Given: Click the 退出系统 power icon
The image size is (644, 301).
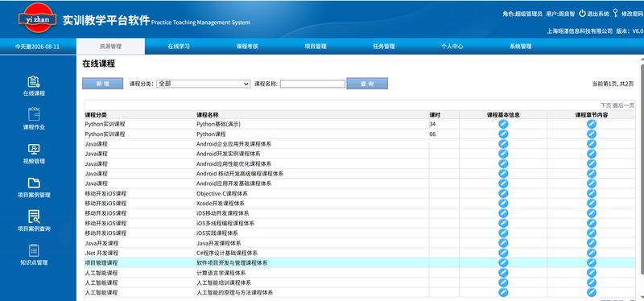Looking at the screenshot, I should (x=582, y=13).
